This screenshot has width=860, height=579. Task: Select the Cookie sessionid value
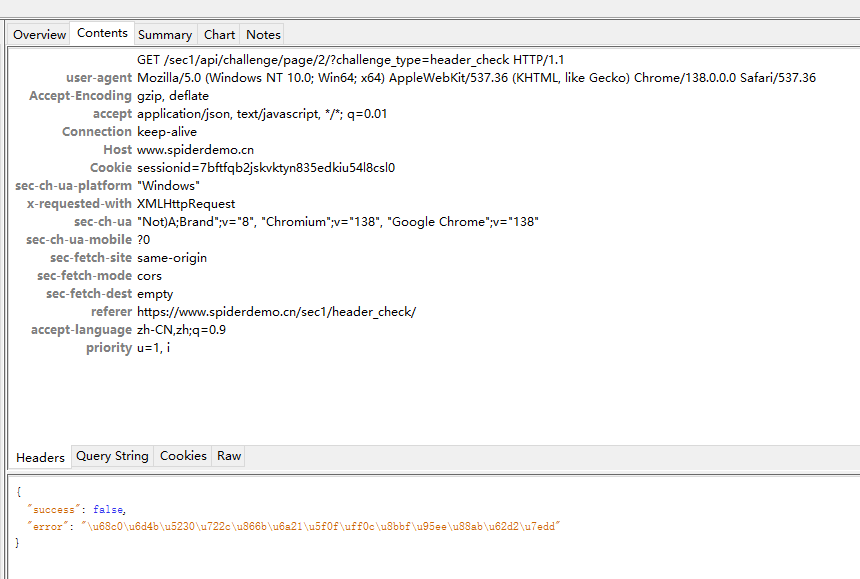(x=265, y=168)
